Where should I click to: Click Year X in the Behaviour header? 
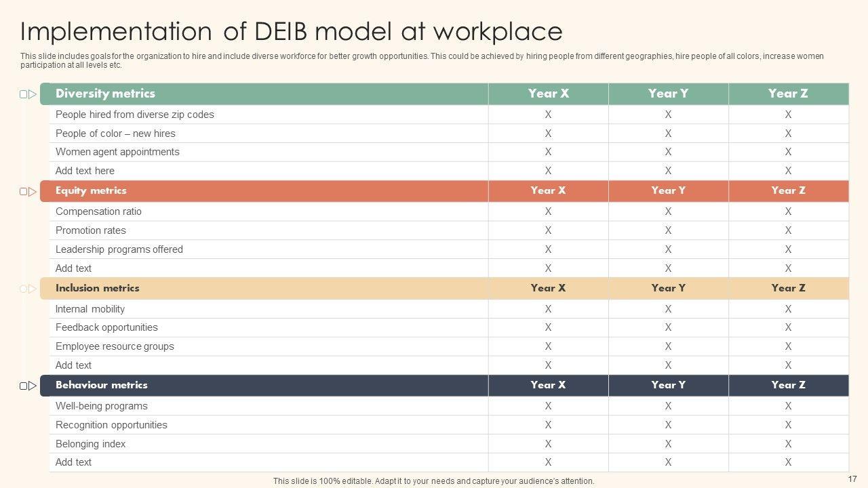(548, 385)
